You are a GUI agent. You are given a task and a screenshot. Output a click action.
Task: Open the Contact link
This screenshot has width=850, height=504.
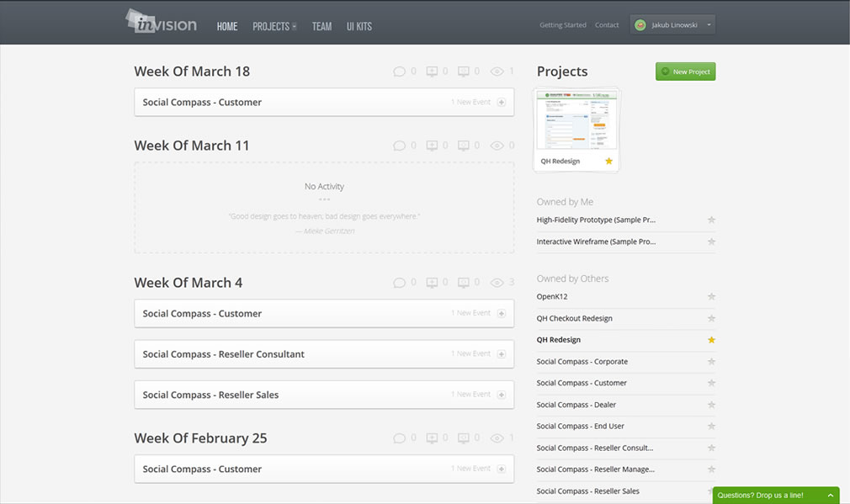point(607,25)
